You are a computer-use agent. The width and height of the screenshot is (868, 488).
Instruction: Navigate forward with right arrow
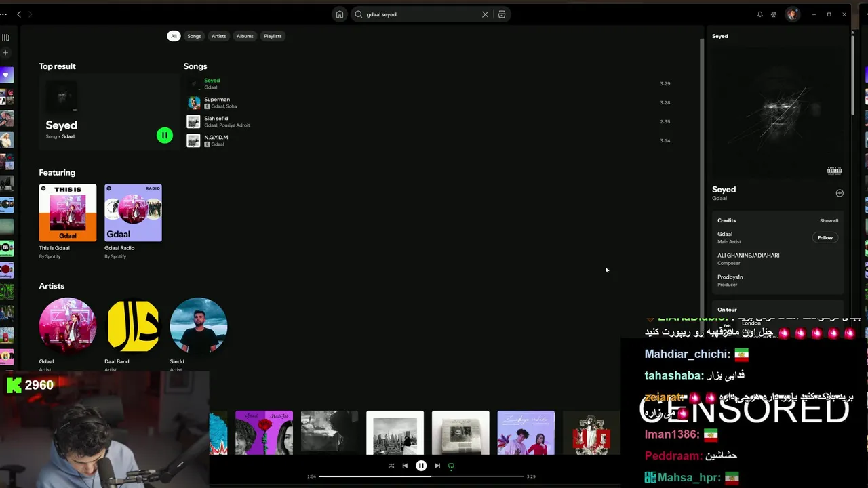pyautogui.click(x=31, y=14)
